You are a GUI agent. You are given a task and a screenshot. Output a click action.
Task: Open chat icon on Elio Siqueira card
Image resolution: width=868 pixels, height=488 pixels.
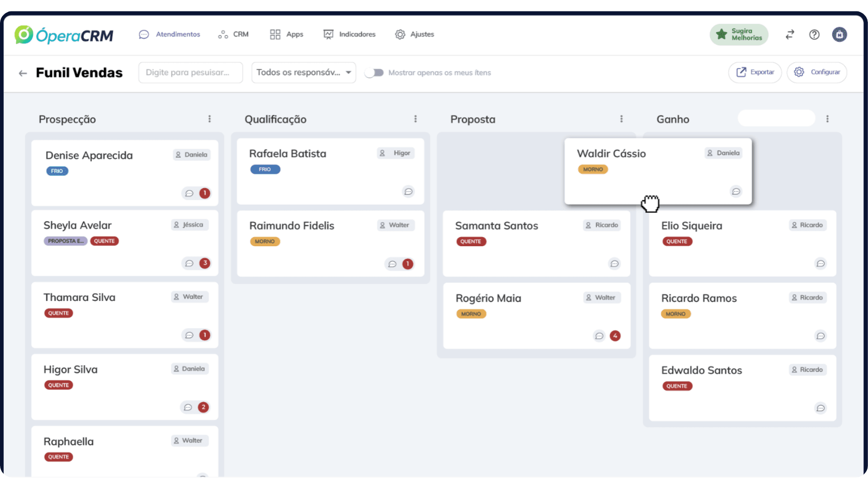point(821,264)
